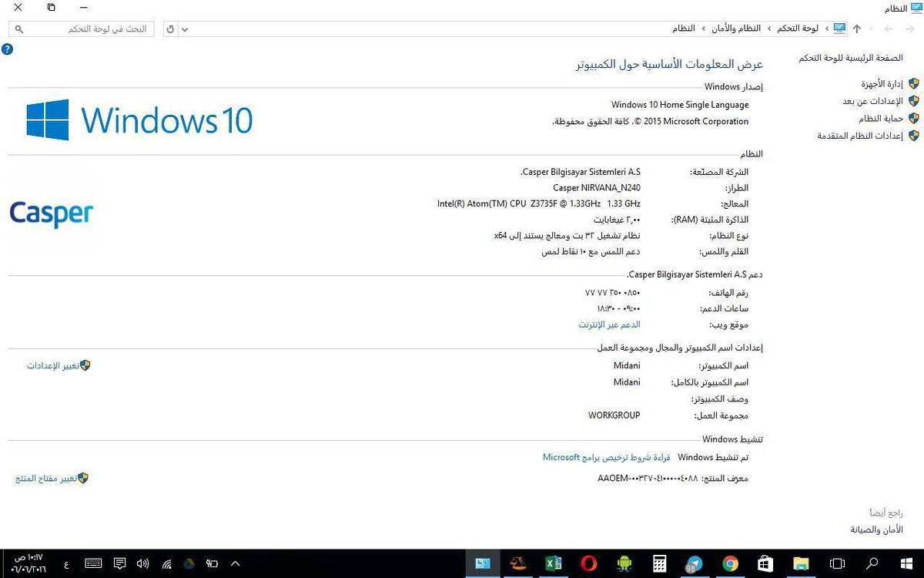Open Excel from the taskbar
This screenshot has height=578, width=924.
(553, 563)
